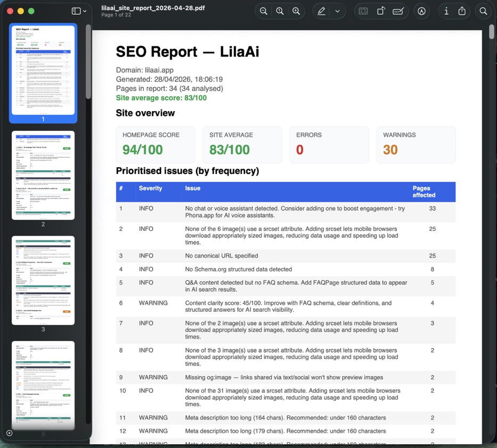Click 'Pages in report: 34 (34 analysed)'
This screenshot has width=497, height=448.
(x=169, y=88)
